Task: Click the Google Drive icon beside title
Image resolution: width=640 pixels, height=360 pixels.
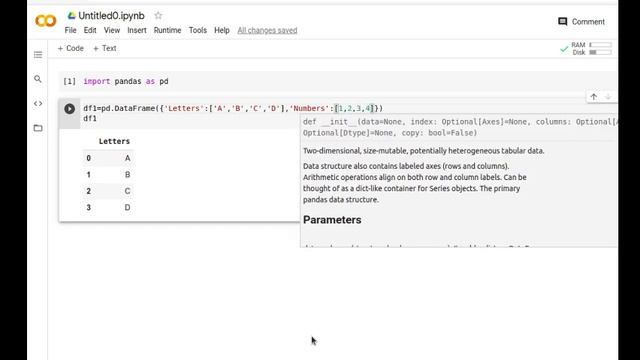Action: [72, 16]
